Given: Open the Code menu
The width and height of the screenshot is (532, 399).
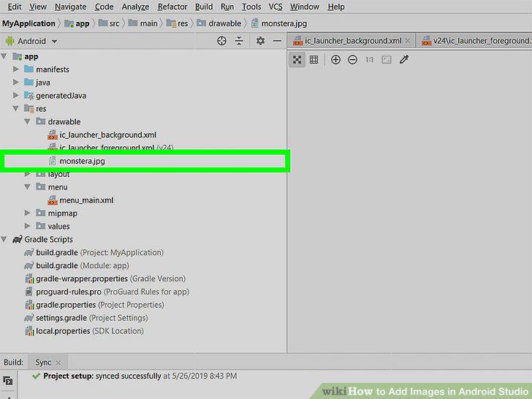Looking at the screenshot, I should coord(104,7).
